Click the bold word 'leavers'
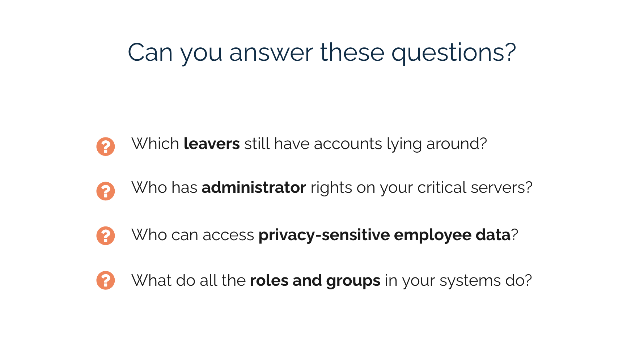 212,144
